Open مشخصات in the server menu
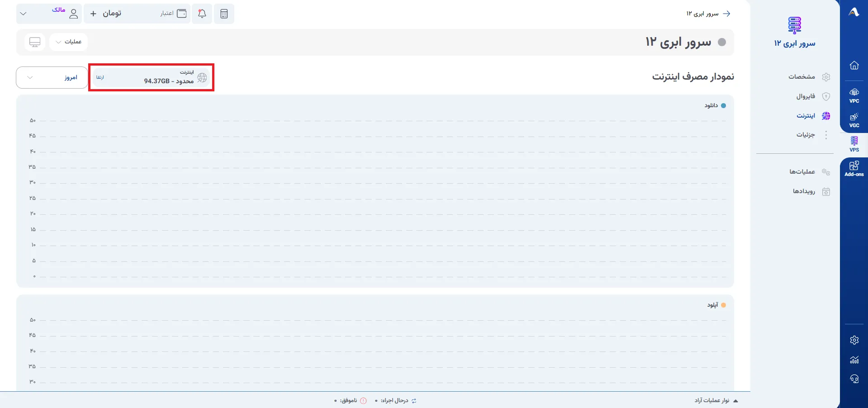Screen dimensions: 868x408 tap(809, 77)
